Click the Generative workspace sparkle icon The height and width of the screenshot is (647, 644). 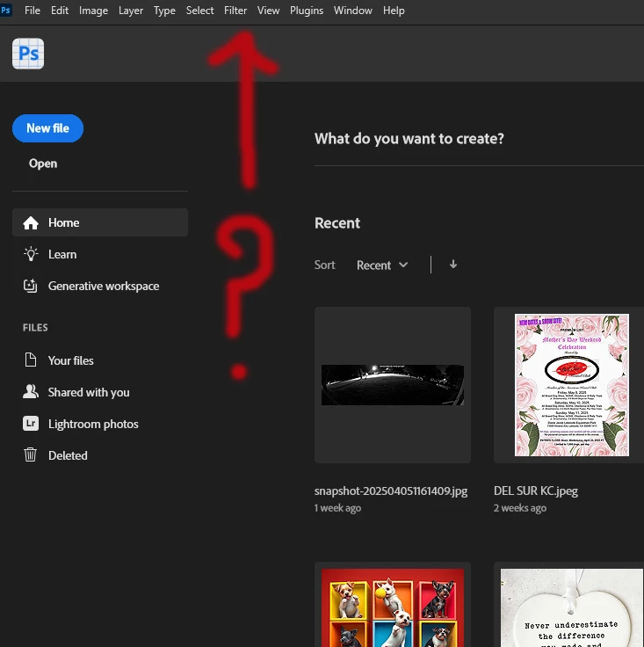(x=31, y=286)
